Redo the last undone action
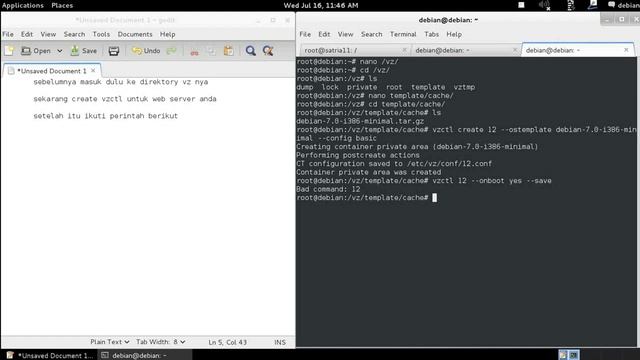Image resolution: width=640 pixels, height=360 pixels. (171, 51)
